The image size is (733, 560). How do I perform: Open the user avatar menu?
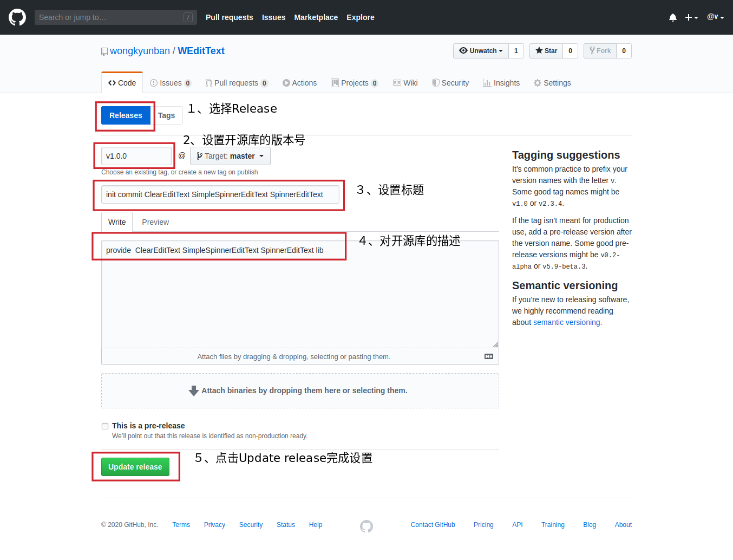(x=715, y=17)
